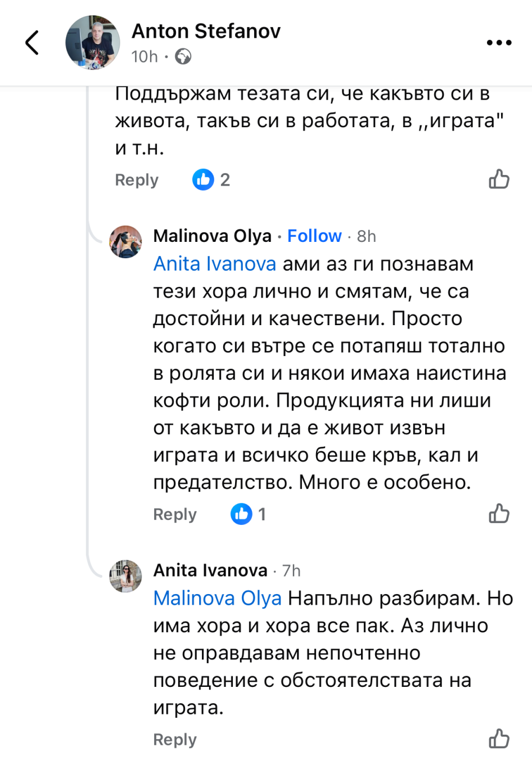Viewport: 532px width, 769px height.
Task: Open Malinova Olya's commenter name
Action: [212, 236]
